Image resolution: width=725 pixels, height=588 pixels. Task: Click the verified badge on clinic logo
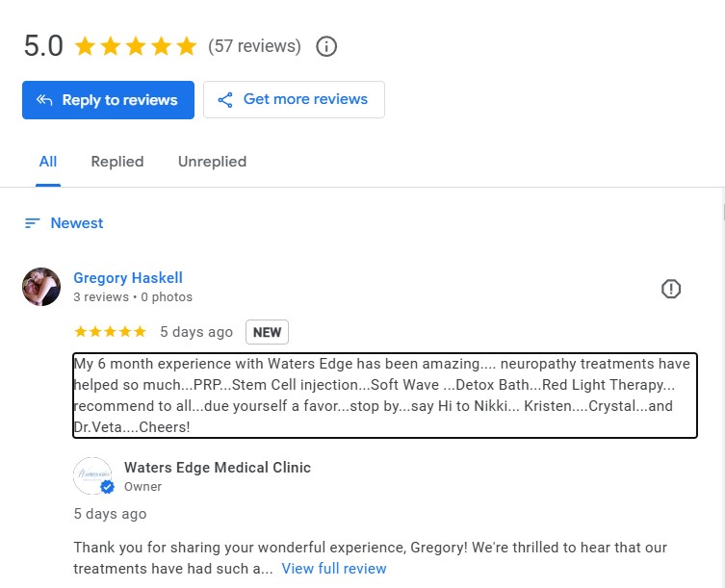(x=107, y=487)
